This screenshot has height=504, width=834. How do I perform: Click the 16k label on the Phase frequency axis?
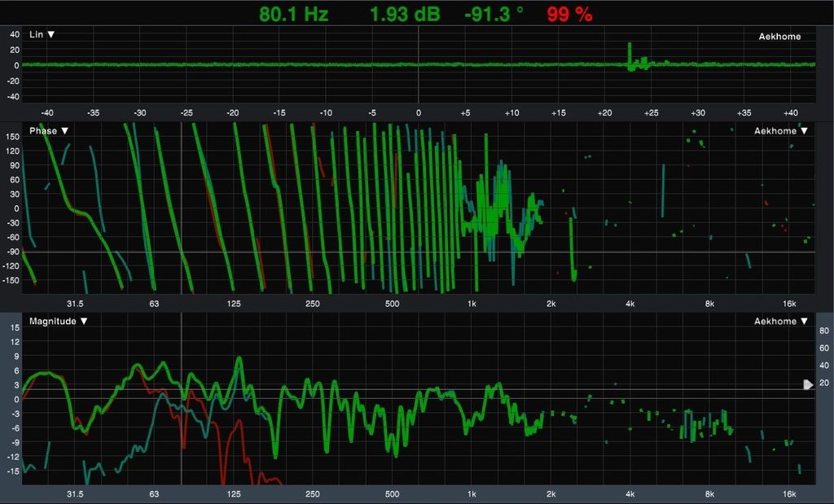click(x=789, y=304)
